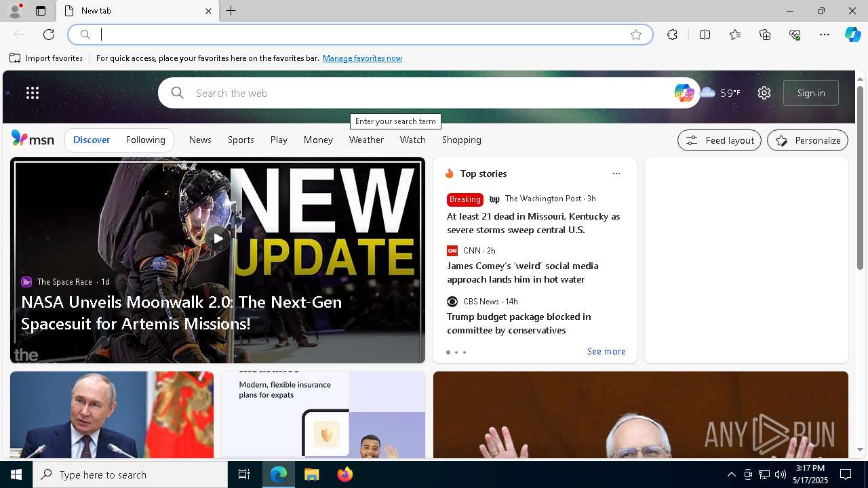Click Import favorites
Viewport: 868px width, 488px height.
46,58
